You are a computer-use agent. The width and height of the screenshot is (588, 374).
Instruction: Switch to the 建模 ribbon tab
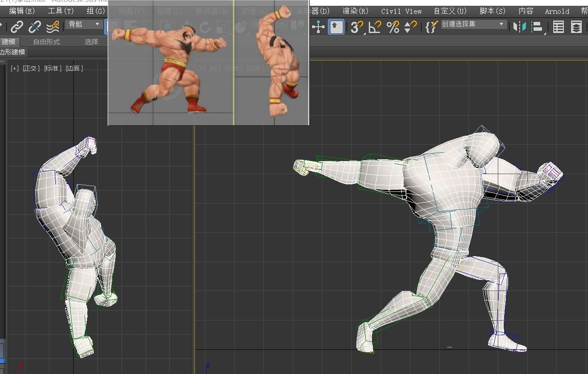tap(8, 42)
